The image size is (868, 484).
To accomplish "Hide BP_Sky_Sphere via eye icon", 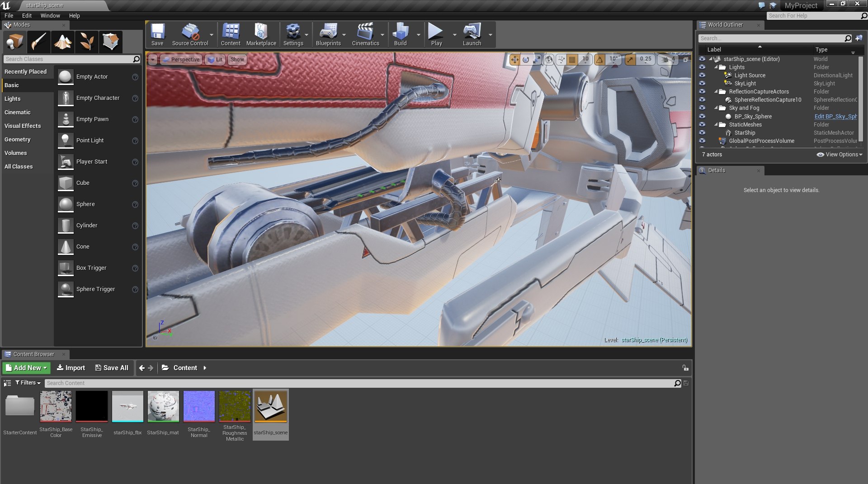I will [x=702, y=117].
